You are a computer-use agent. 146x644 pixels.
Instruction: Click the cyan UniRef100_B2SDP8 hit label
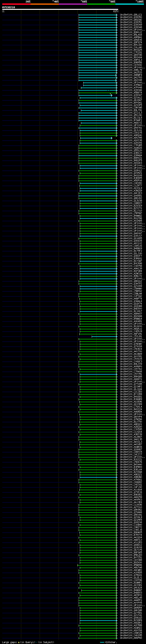pos(131,620)
